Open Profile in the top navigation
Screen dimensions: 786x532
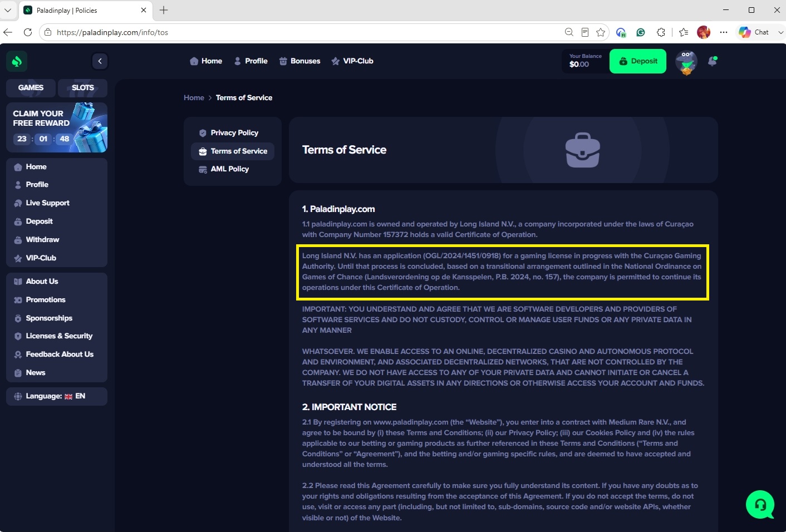click(251, 61)
